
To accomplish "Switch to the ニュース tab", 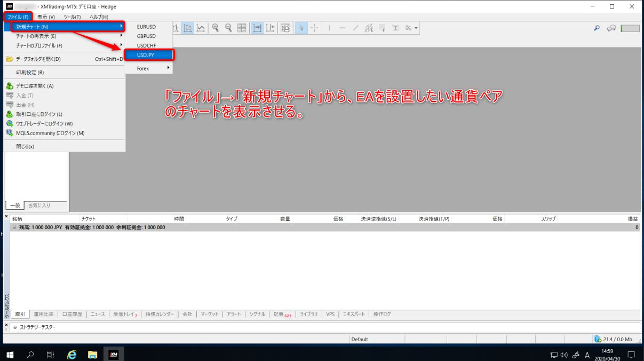I will [98, 315].
